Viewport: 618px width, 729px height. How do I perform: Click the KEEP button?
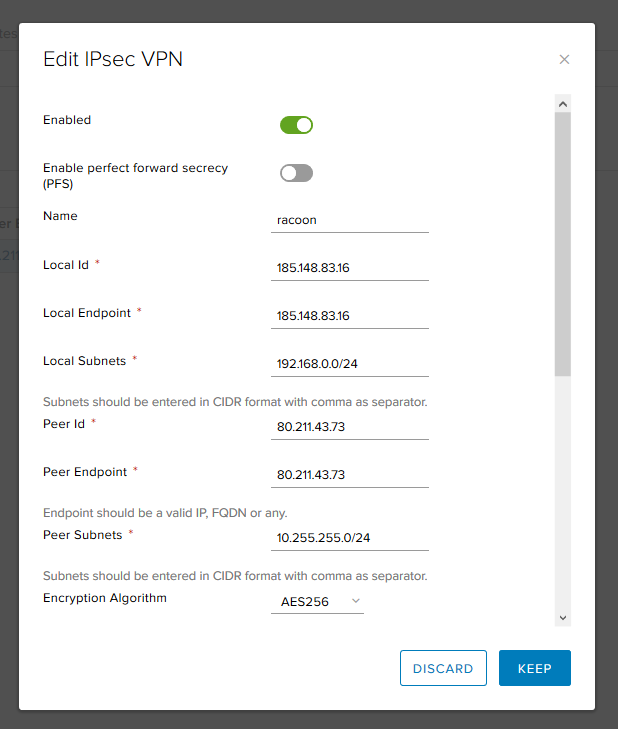point(535,668)
